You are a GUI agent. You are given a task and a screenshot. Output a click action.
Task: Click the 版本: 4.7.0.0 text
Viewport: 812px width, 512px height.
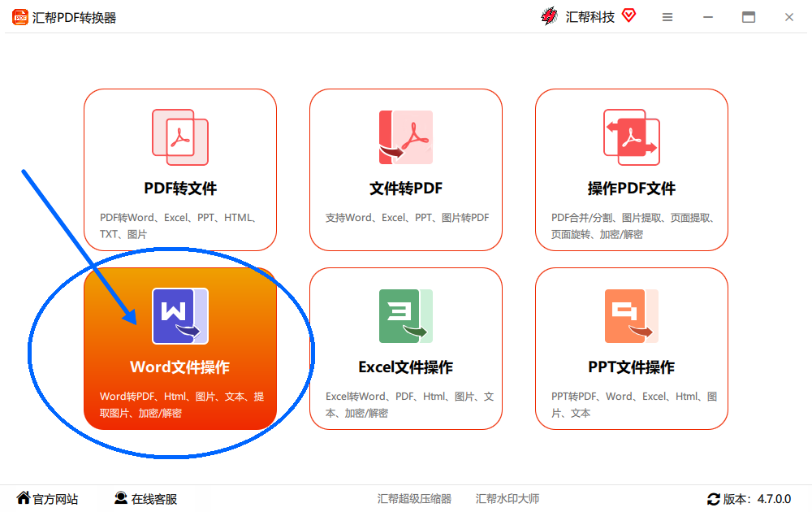[x=757, y=499]
